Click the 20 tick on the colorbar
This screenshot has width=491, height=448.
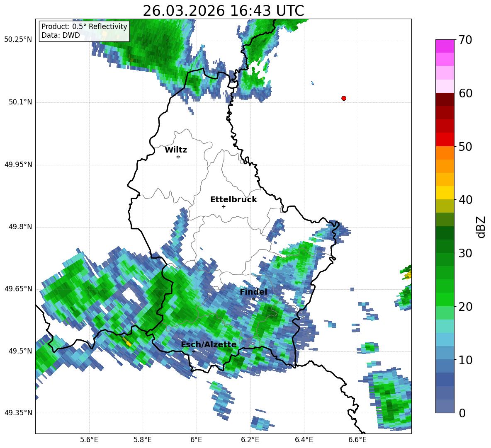tap(465, 307)
